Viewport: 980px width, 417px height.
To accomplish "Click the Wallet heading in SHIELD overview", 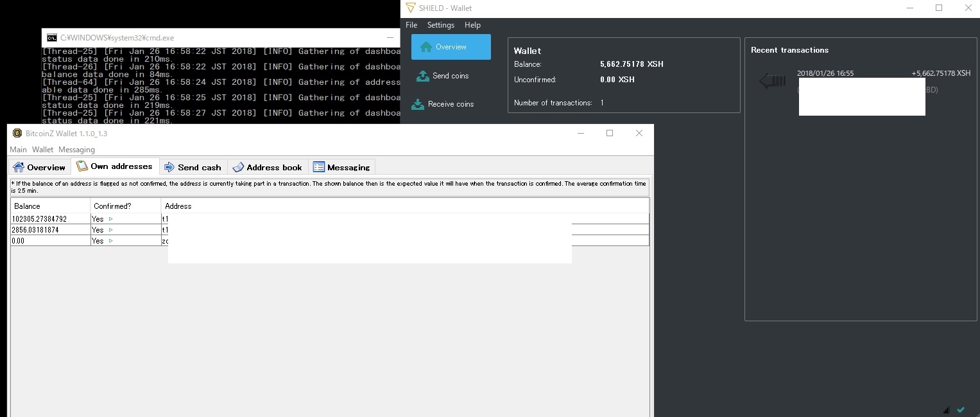I will 528,51.
